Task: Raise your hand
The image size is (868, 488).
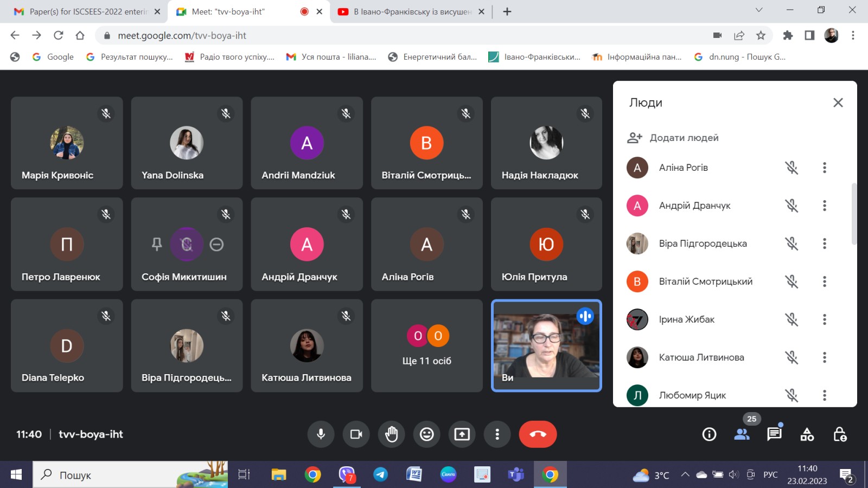Action: click(391, 434)
